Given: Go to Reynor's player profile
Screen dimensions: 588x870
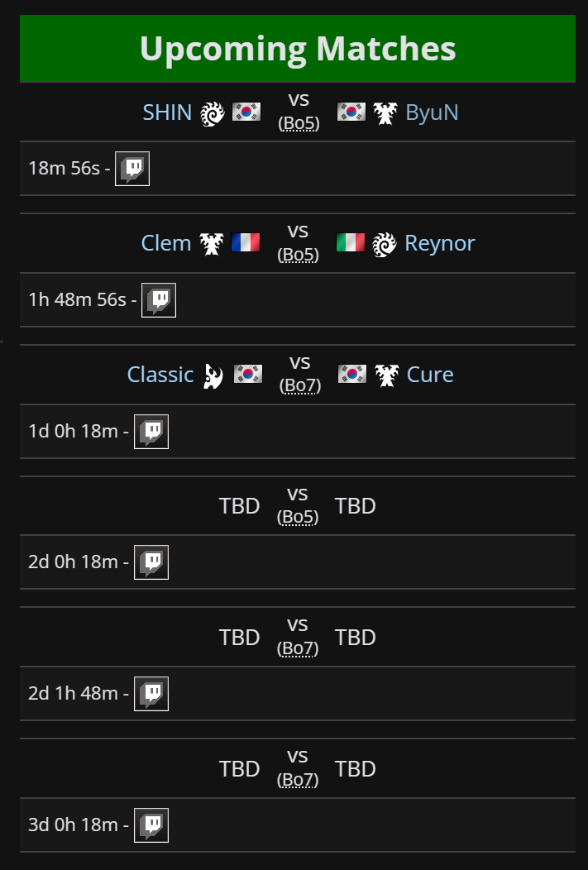Looking at the screenshot, I should (x=440, y=244).
